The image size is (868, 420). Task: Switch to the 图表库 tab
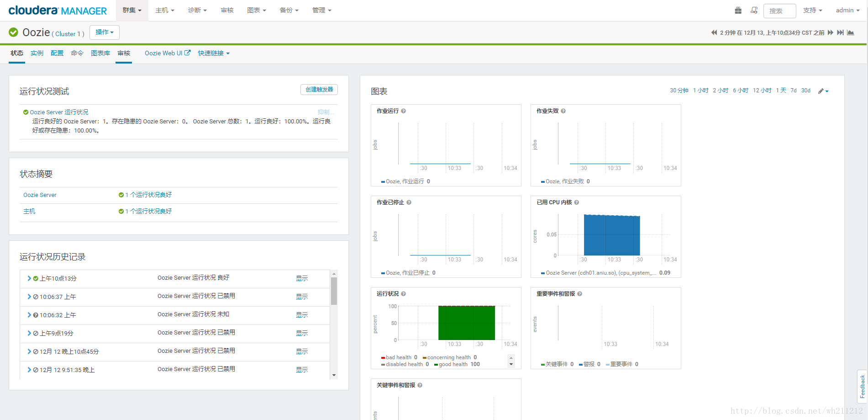(100, 53)
